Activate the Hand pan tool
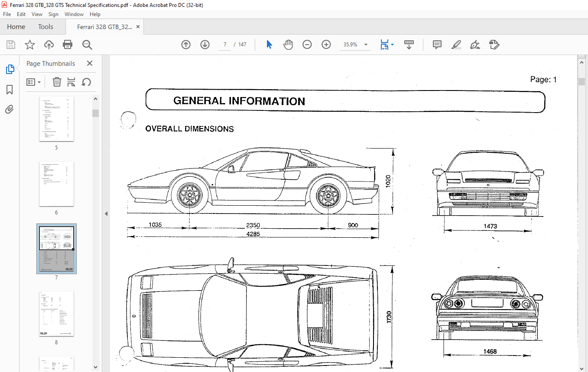The height and width of the screenshot is (372, 588). click(x=288, y=45)
